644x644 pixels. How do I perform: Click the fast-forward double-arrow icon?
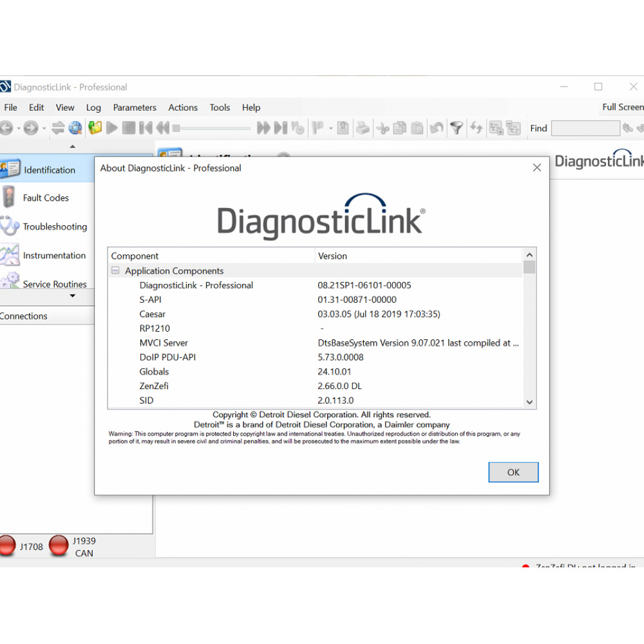coord(263,128)
